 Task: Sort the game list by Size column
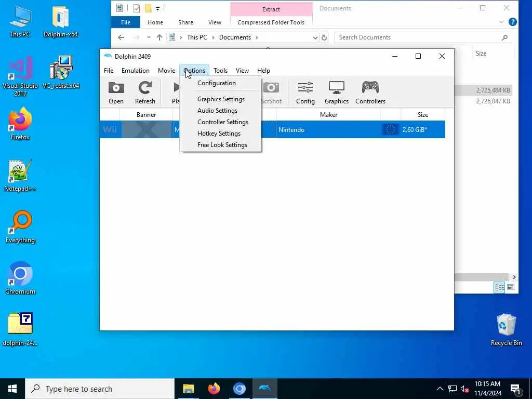[x=423, y=115]
